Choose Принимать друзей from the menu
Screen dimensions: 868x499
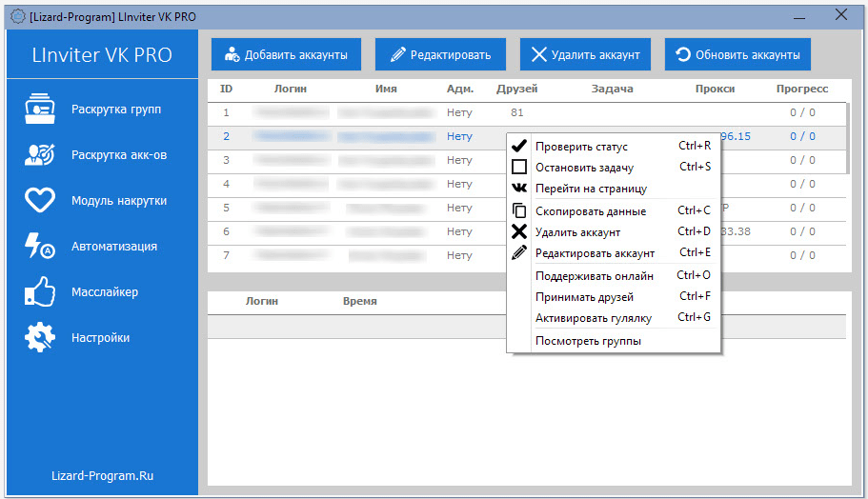[x=584, y=297]
